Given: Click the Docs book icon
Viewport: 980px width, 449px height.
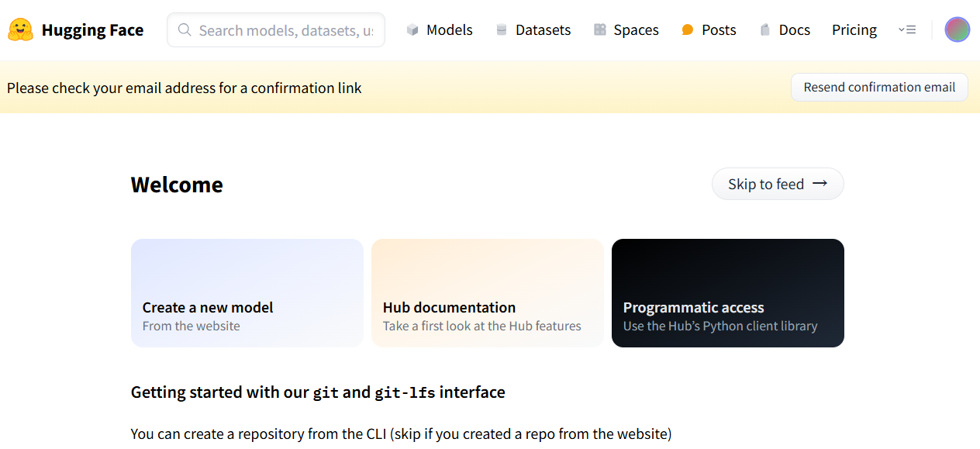Looking at the screenshot, I should click(x=765, y=30).
